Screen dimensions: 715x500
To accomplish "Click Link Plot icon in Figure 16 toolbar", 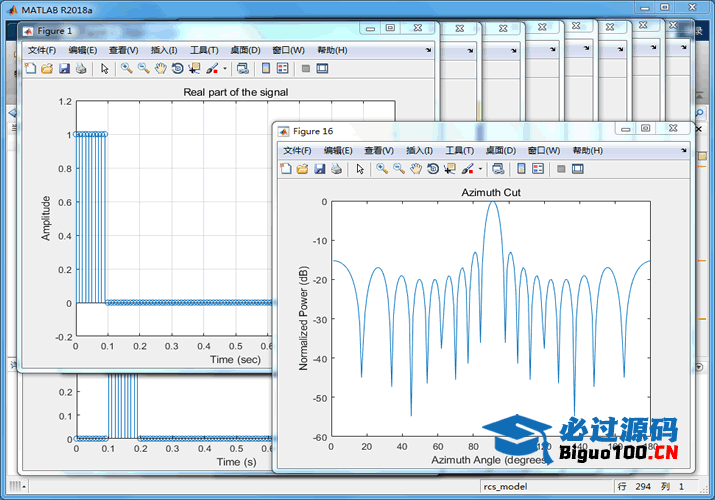I will coord(498,169).
